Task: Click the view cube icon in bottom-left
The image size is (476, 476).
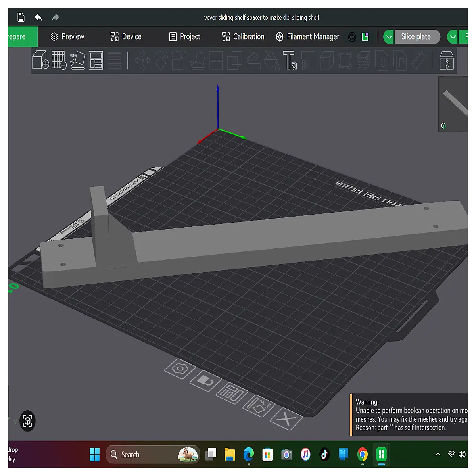Action: click(x=27, y=421)
